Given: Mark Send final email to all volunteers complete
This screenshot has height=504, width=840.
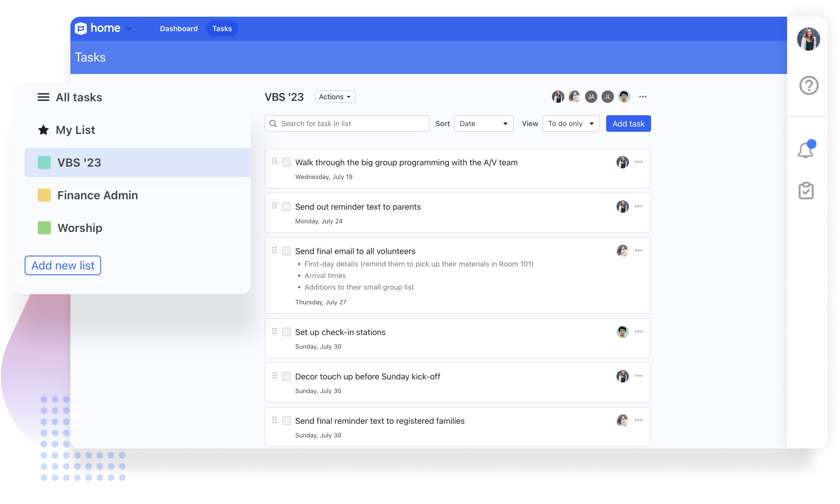Looking at the screenshot, I should point(286,251).
